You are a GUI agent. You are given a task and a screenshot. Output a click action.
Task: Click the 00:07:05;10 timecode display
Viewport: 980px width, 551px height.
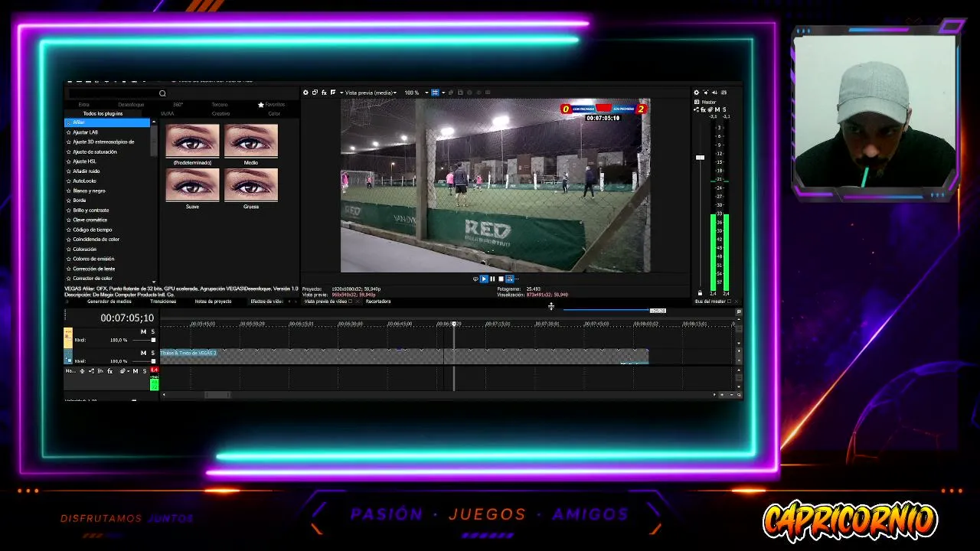coord(127,318)
